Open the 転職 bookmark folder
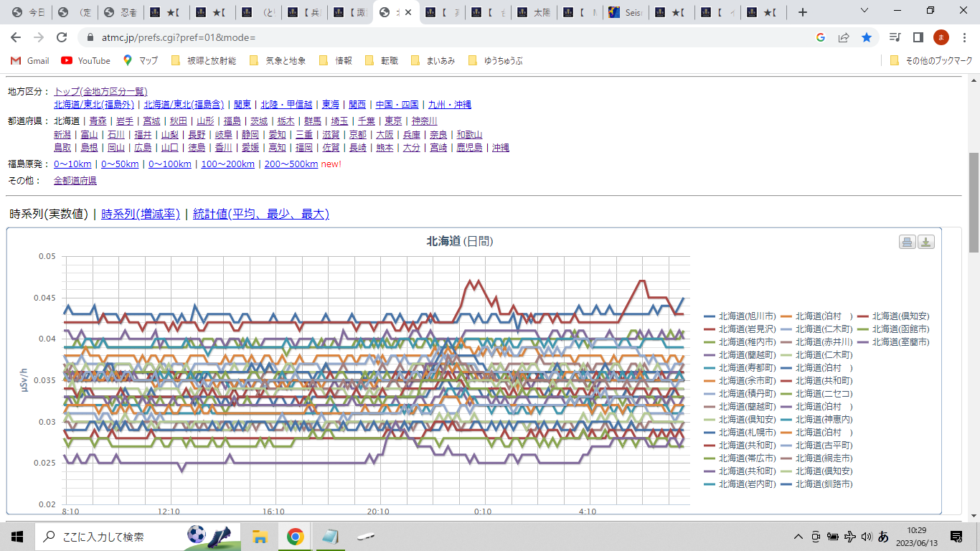 point(382,61)
